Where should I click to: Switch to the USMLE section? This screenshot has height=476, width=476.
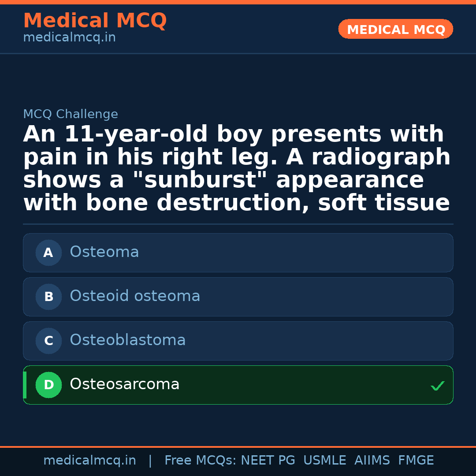(325, 460)
